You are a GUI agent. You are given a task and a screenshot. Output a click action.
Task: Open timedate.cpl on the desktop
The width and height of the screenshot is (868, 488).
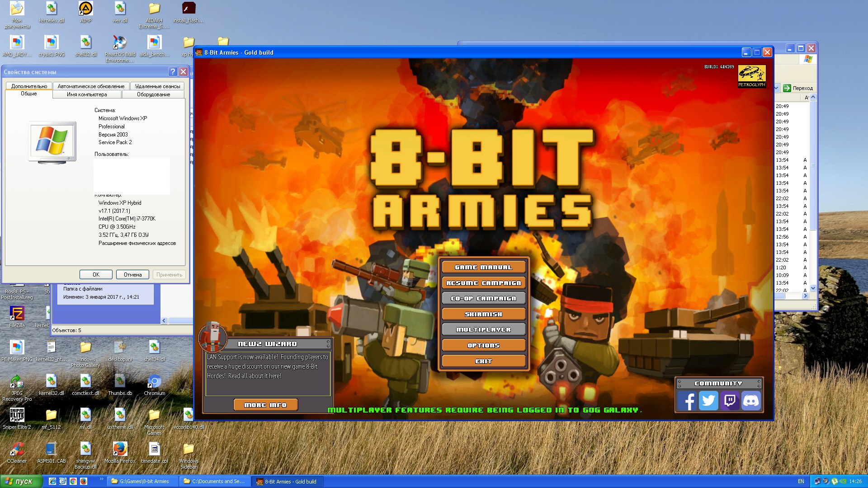coord(154,452)
